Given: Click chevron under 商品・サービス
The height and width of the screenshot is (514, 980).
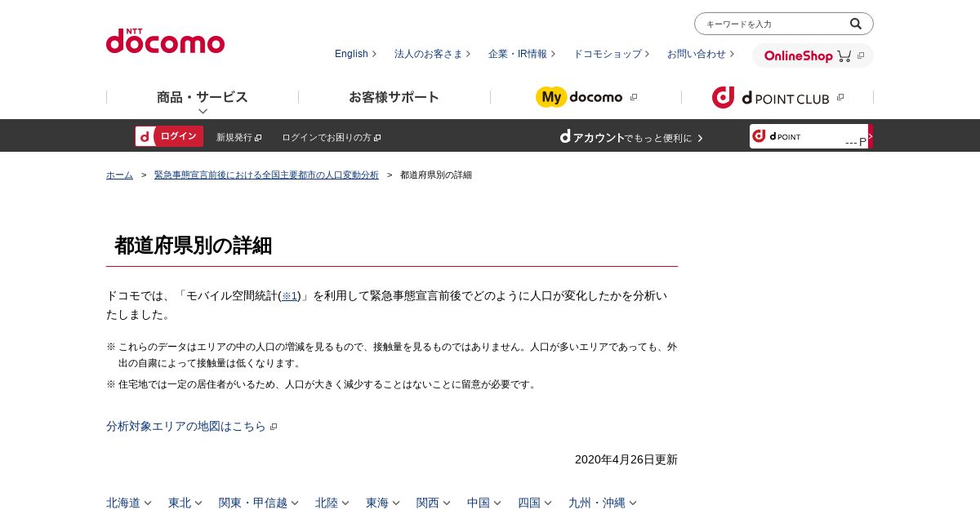Looking at the screenshot, I should pyautogui.click(x=203, y=111).
